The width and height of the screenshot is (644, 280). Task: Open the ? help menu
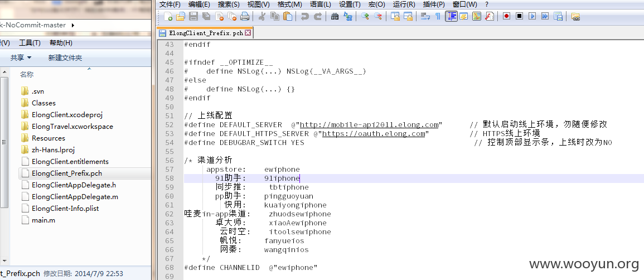coord(487,4)
